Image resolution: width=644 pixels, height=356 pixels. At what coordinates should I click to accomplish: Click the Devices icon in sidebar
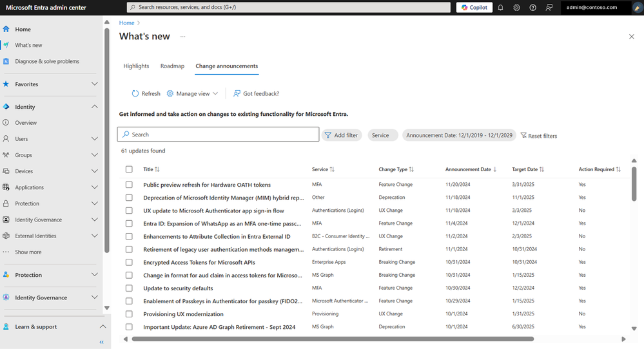pyautogui.click(x=6, y=171)
